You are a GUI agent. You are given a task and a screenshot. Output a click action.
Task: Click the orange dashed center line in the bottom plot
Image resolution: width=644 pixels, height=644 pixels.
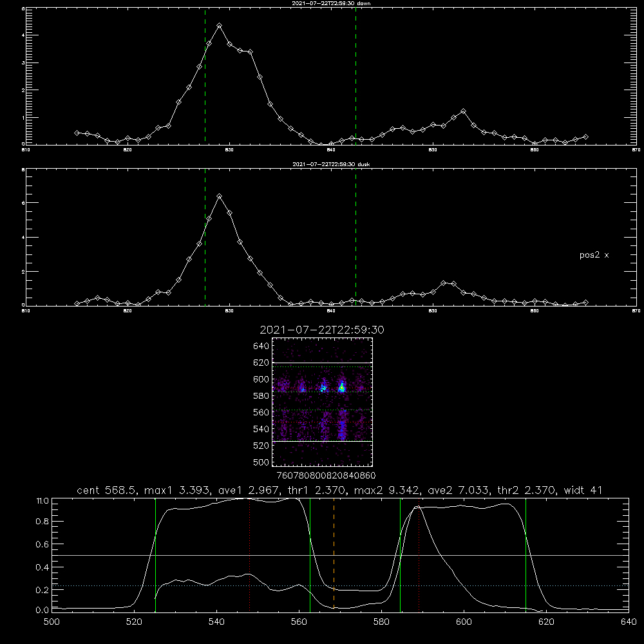pyautogui.click(x=334, y=554)
